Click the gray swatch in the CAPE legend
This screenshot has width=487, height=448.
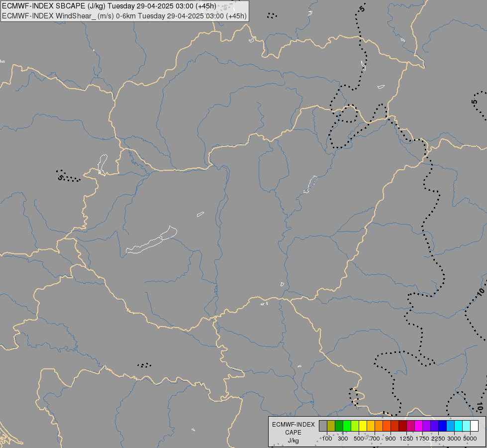[323, 426]
